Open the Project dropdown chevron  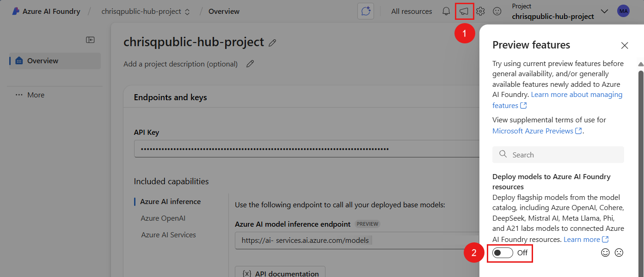point(604,12)
